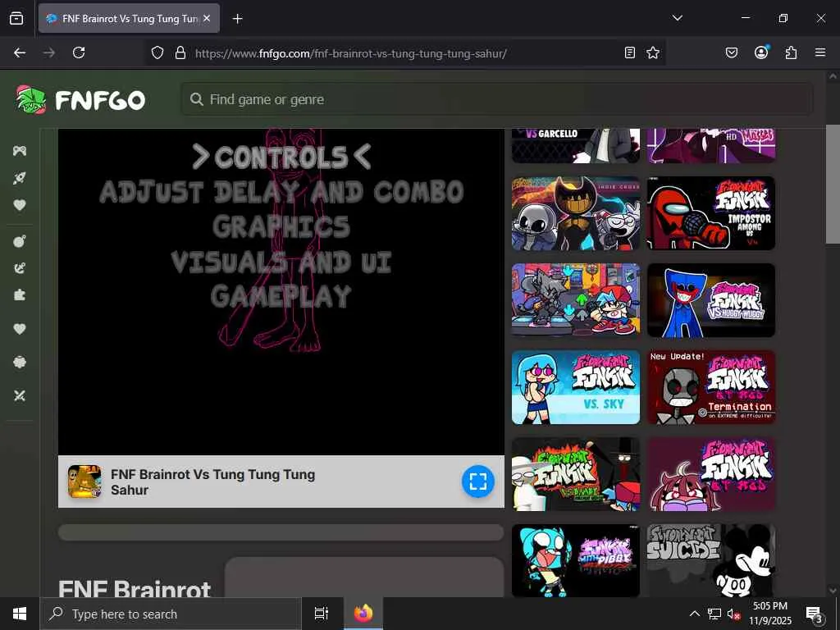Open the Windows Start menu
Image resolution: width=840 pixels, height=630 pixels.
[x=20, y=614]
